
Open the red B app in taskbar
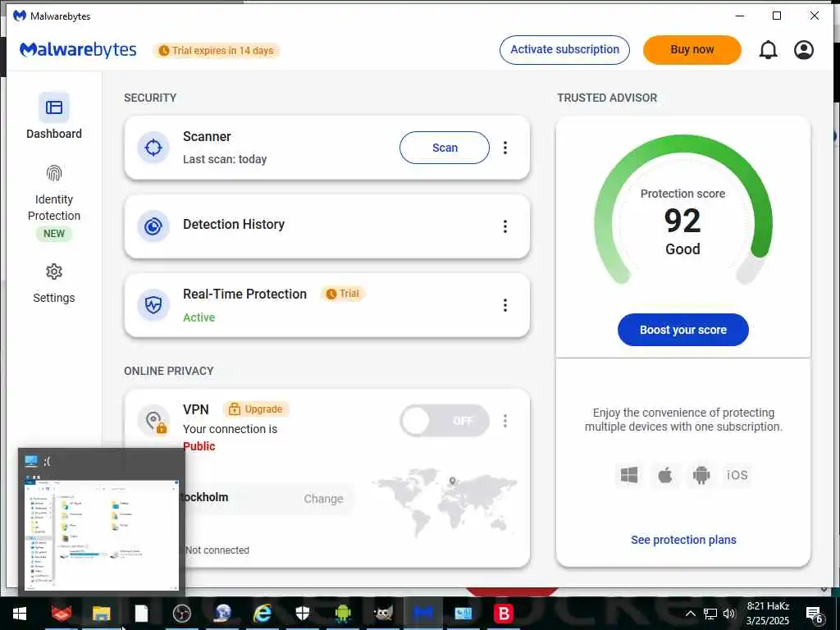(x=504, y=614)
